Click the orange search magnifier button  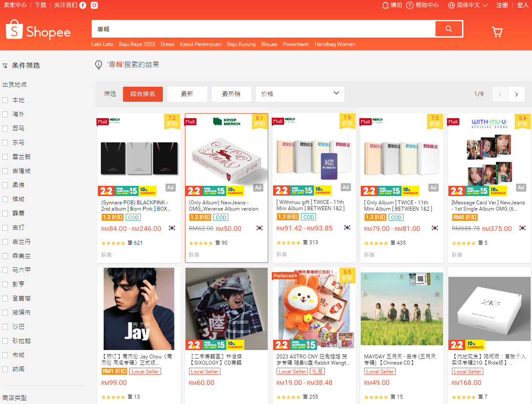(x=449, y=29)
